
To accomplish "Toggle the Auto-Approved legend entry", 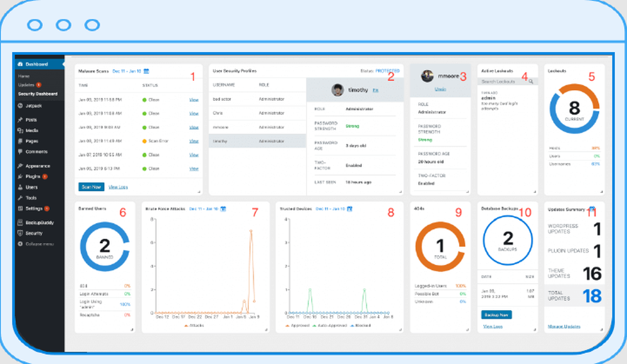I will coord(330,326).
